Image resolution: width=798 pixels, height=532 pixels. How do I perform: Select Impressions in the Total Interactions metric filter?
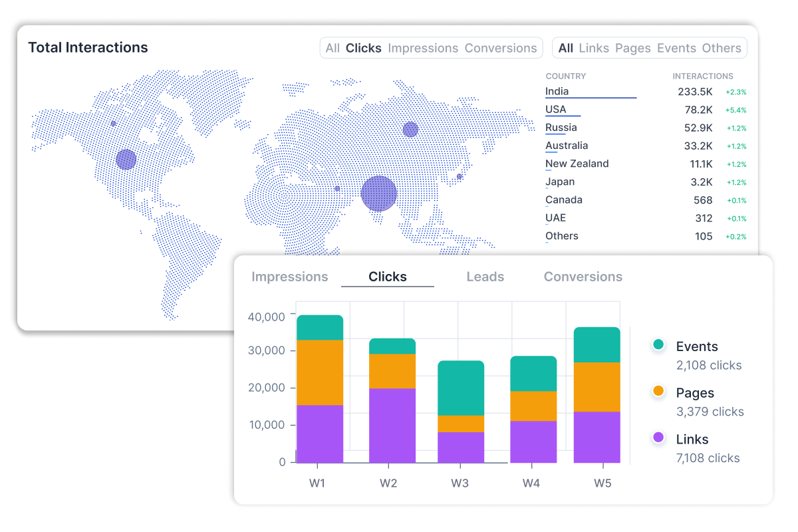[x=423, y=48]
